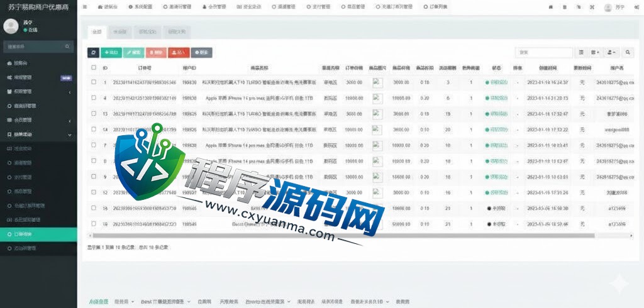Click the dark refresh icon button
Screen dimensions: 644x308
[93, 53]
